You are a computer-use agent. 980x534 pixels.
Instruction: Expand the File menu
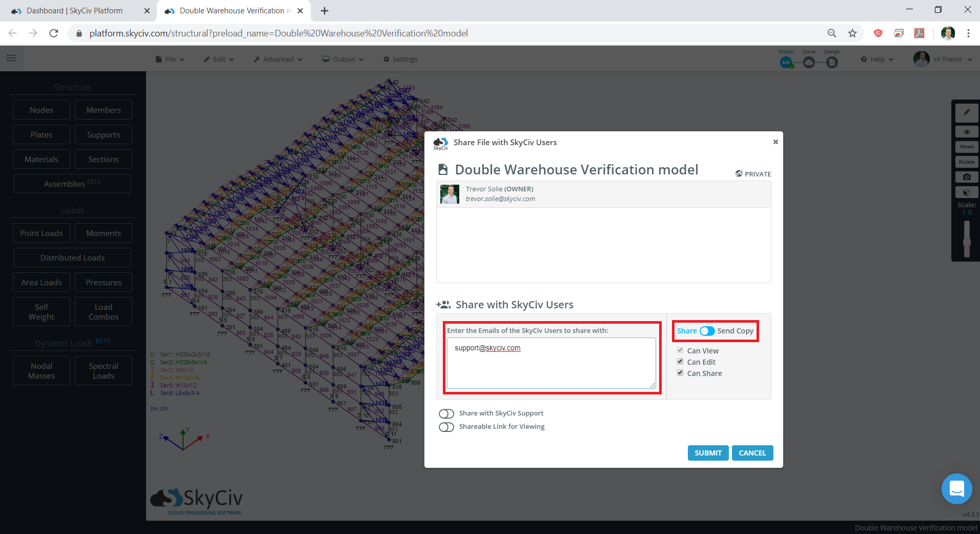tap(170, 59)
